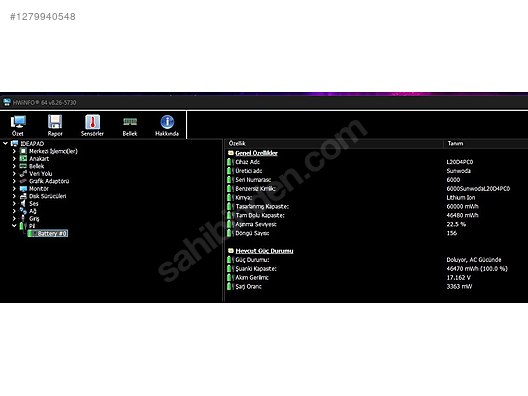Image resolution: width=528 pixels, height=396 pixels.
Task: Select the Güç Durumu row label
Action: coord(253,260)
